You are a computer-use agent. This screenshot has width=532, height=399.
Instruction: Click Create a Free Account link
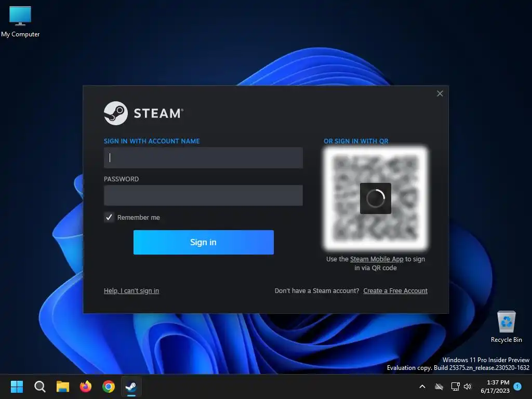click(x=395, y=291)
